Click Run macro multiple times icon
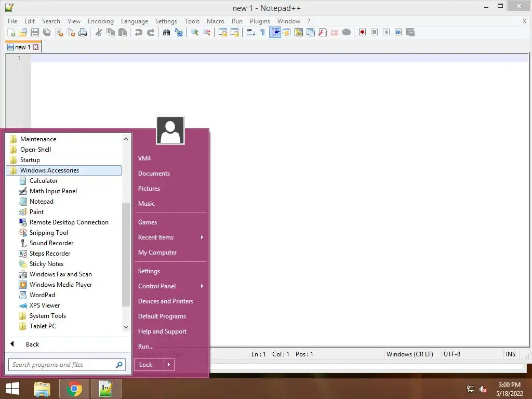532x399 pixels. (398, 32)
